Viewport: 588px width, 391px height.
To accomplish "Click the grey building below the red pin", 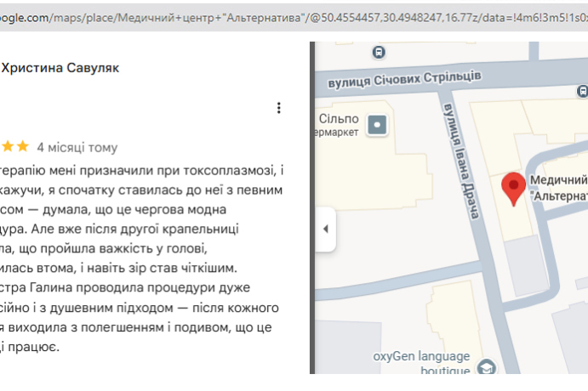I will coord(522,265).
